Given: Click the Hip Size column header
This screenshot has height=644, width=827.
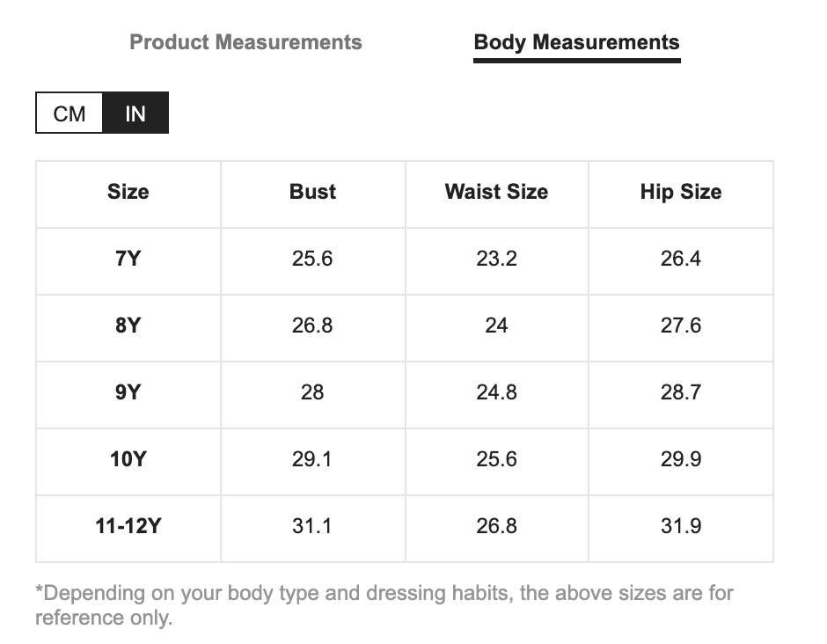Looking at the screenshot, I should [680, 192].
